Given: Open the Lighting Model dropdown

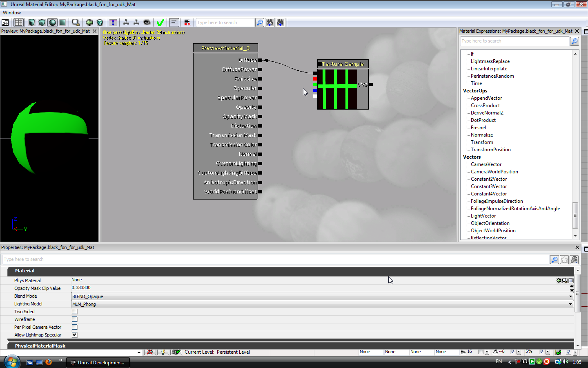Looking at the screenshot, I should [570, 304].
